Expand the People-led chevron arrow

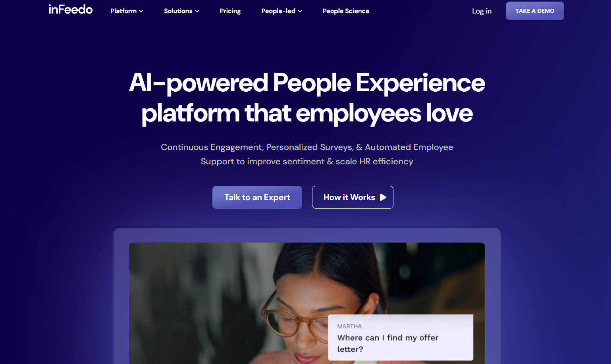(x=300, y=12)
